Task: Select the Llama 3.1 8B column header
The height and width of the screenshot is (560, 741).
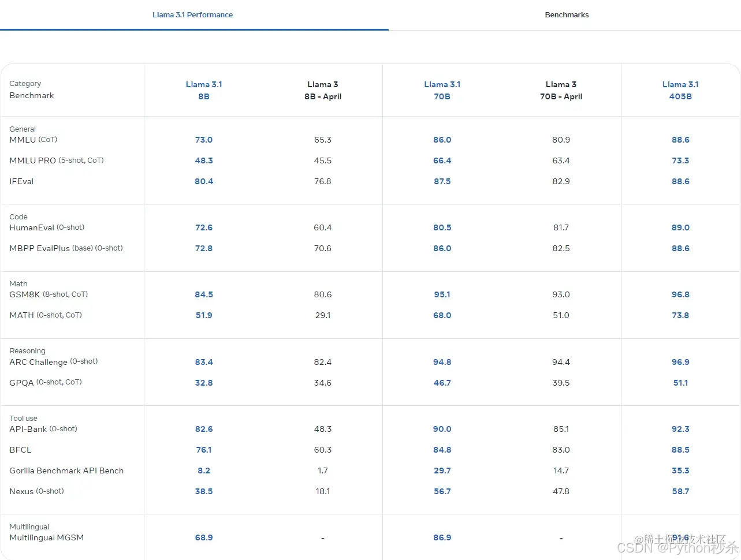Action: pyautogui.click(x=204, y=91)
